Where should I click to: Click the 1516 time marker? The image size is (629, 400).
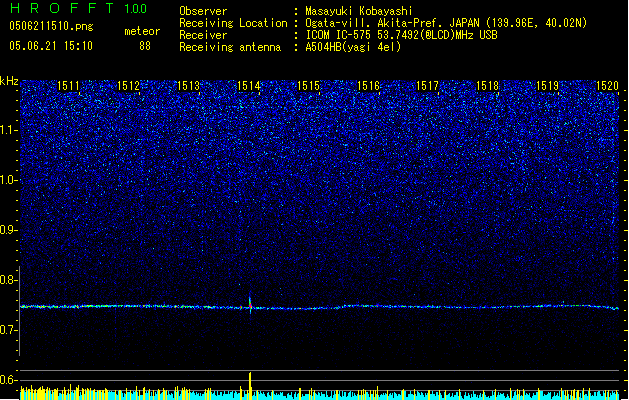pyautogui.click(x=368, y=86)
